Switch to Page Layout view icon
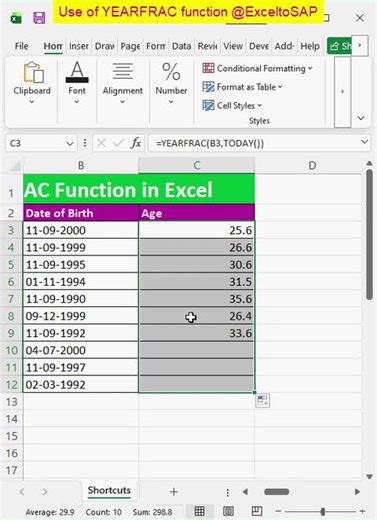Viewport: 377px width, 520px height. coord(228,511)
